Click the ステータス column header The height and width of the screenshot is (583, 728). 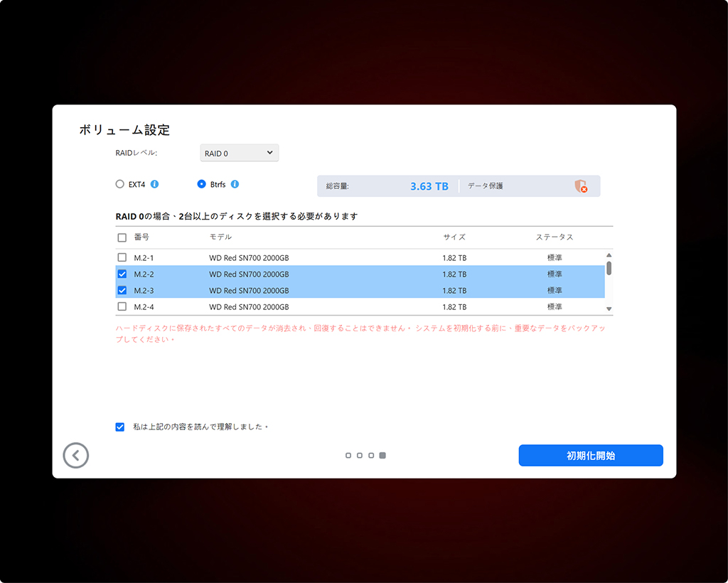(555, 237)
